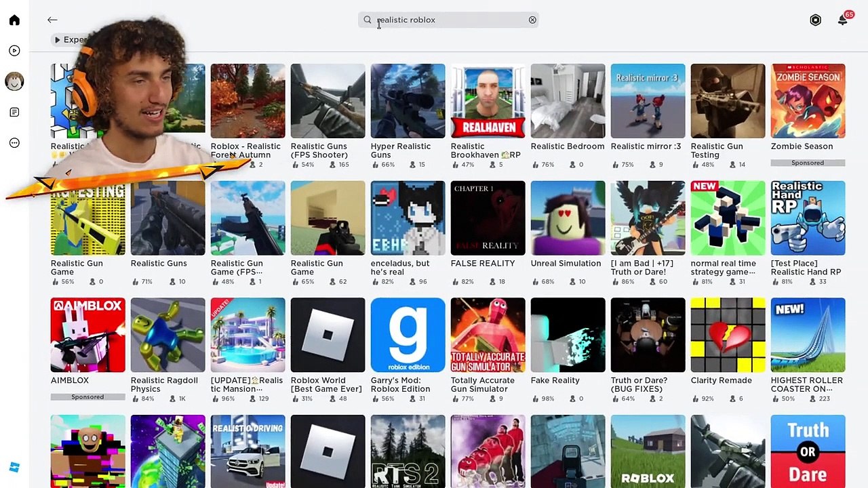Click the Fake Reality title link
Viewport: 868px width, 488px height.
coord(555,381)
